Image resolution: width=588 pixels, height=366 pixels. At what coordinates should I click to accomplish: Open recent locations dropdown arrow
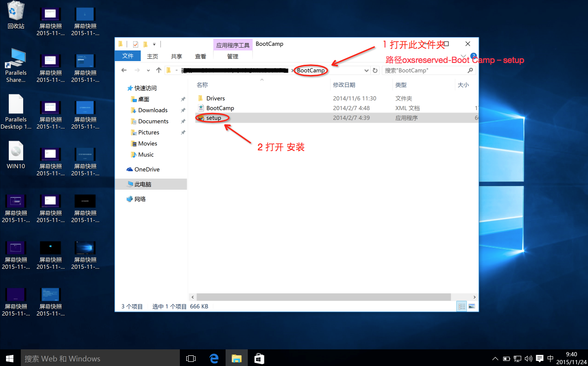(x=148, y=70)
